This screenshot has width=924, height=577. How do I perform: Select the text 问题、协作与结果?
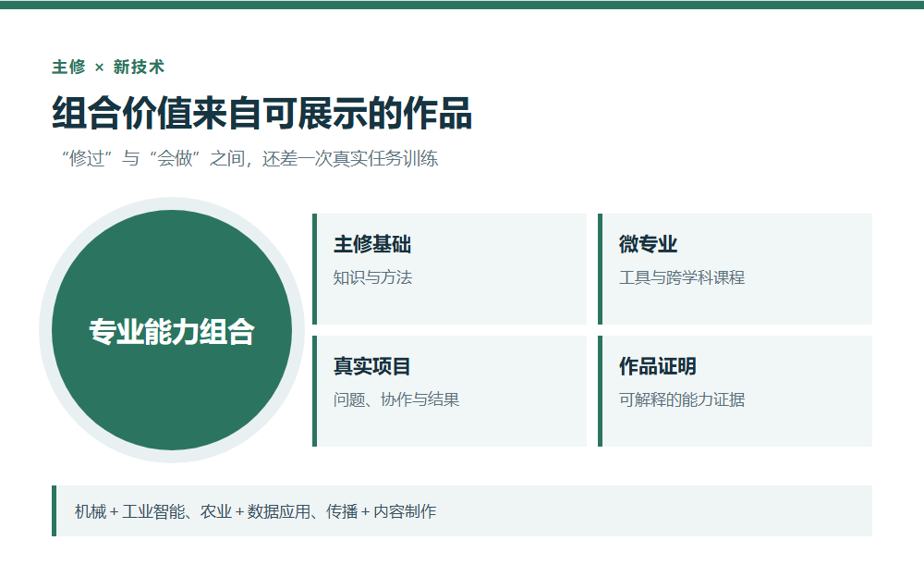pyautogui.click(x=396, y=399)
